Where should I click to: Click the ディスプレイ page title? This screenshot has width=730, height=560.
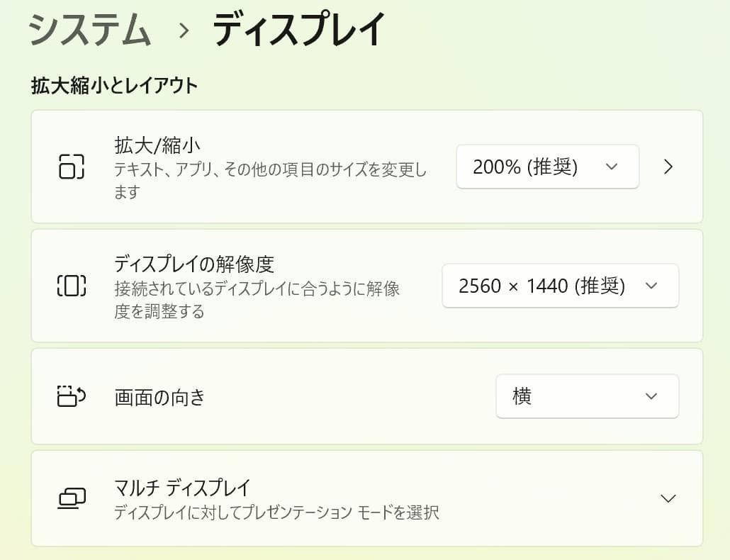point(299,30)
